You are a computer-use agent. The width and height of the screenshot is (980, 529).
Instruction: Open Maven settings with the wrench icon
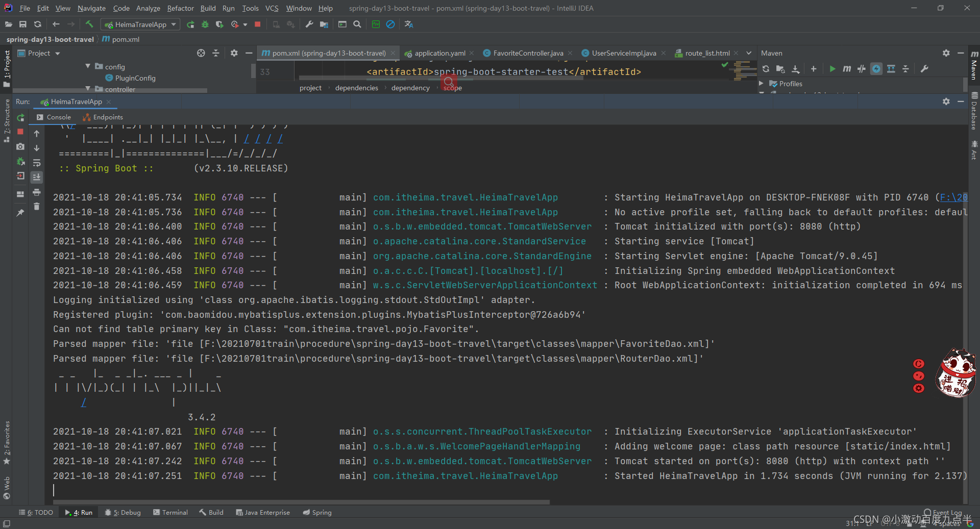924,69
